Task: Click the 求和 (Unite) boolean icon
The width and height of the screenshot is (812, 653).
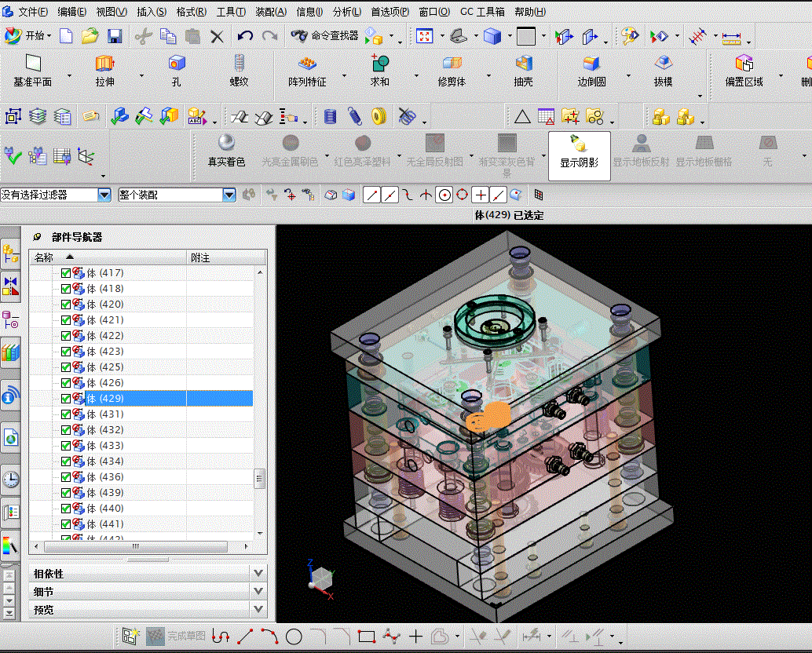Action: pos(379,64)
